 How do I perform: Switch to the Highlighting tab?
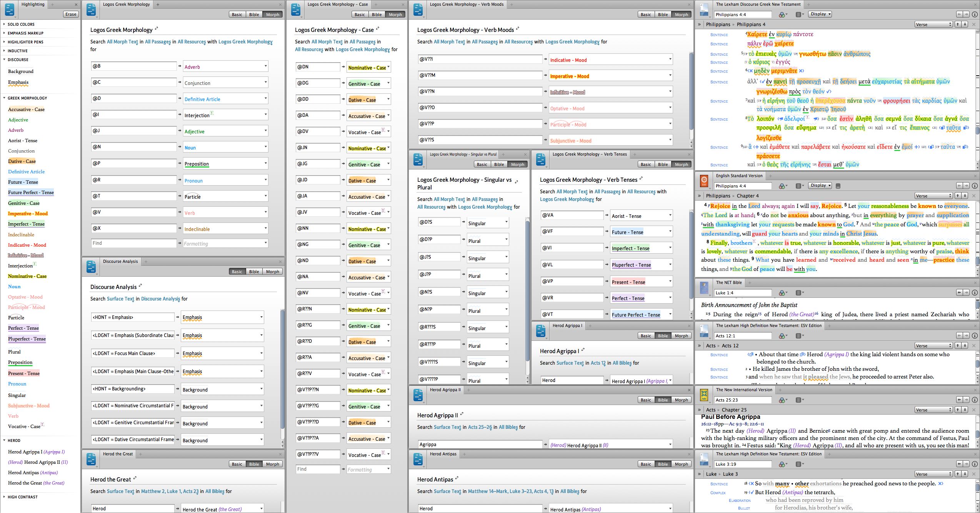click(x=33, y=5)
